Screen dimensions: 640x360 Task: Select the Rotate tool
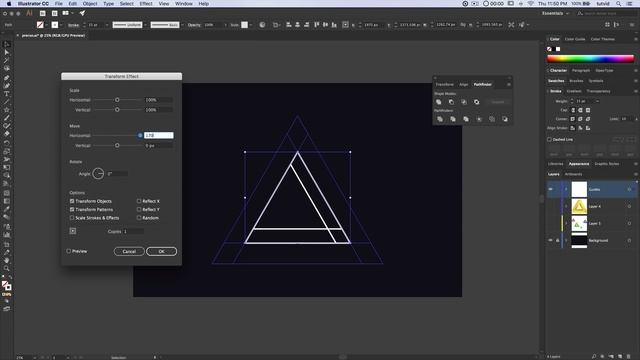(6, 143)
